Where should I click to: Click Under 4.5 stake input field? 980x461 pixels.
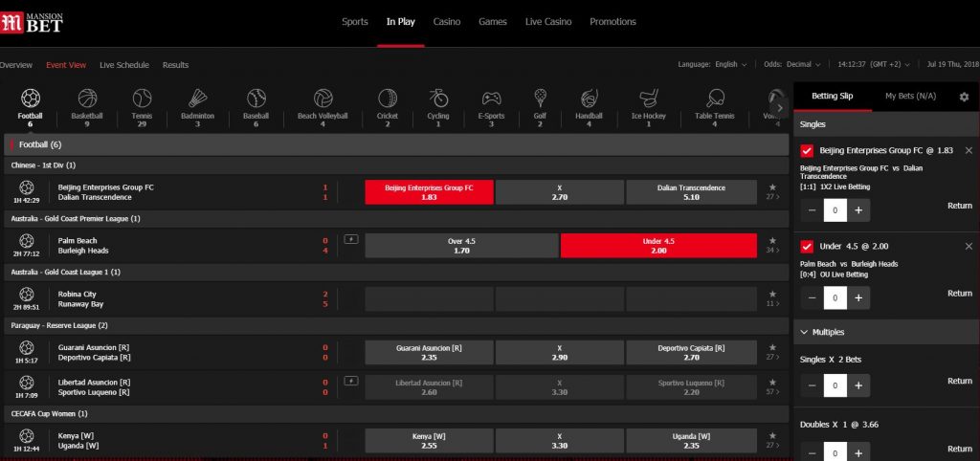coord(835,298)
